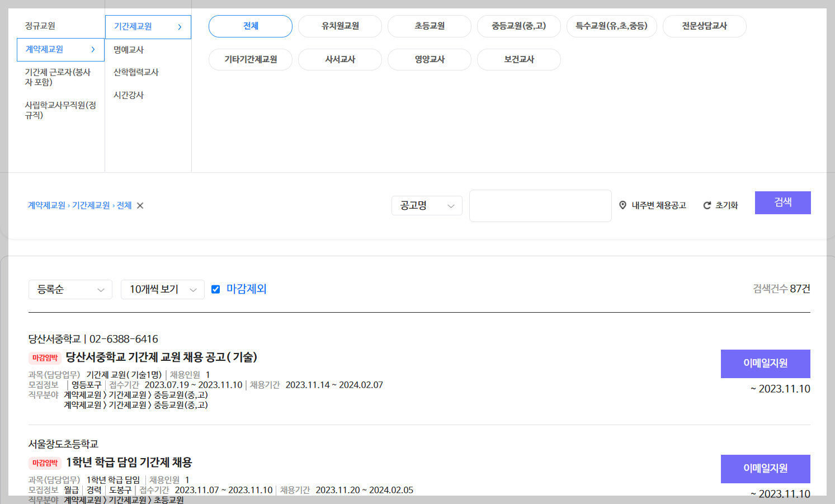Select the 유치원교원 filter pill
The height and width of the screenshot is (504, 835).
tap(339, 26)
